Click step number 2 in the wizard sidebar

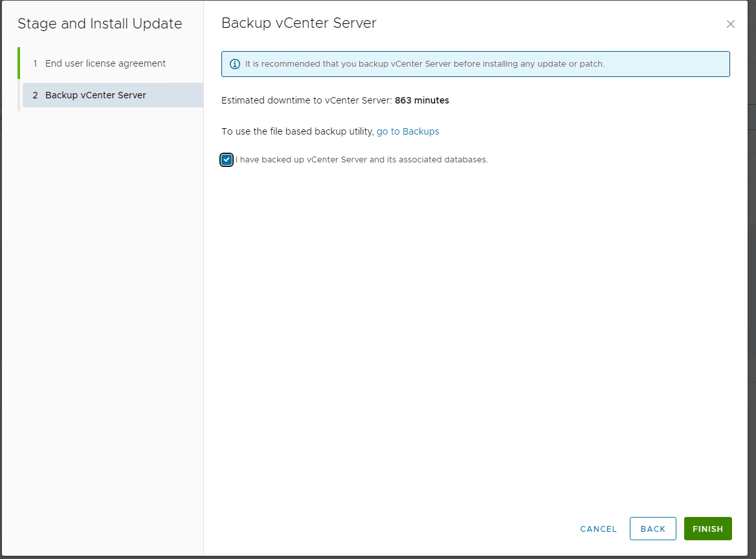tap(35, 94)
